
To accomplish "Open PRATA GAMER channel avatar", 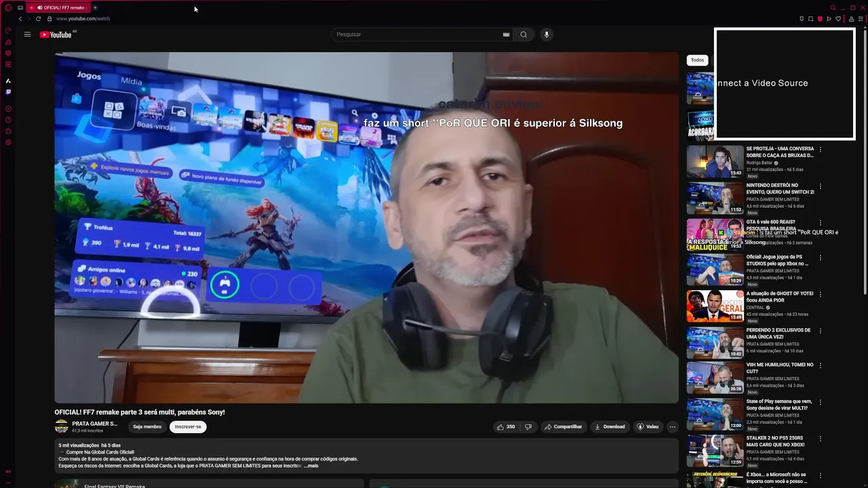I will (x=61, y=426).
